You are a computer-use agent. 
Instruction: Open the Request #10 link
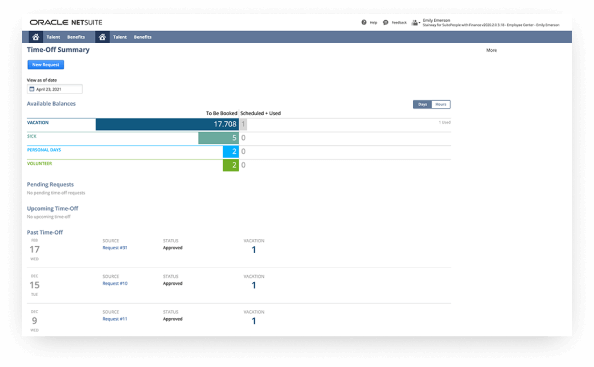point(115,283)
